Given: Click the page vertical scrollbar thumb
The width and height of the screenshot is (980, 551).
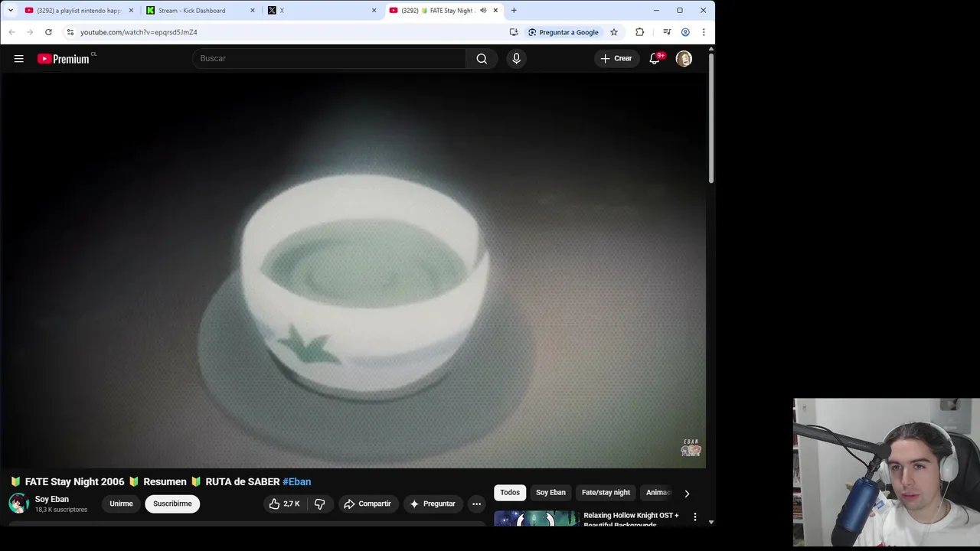Looking at the screenshot, I should pos(711,117).
